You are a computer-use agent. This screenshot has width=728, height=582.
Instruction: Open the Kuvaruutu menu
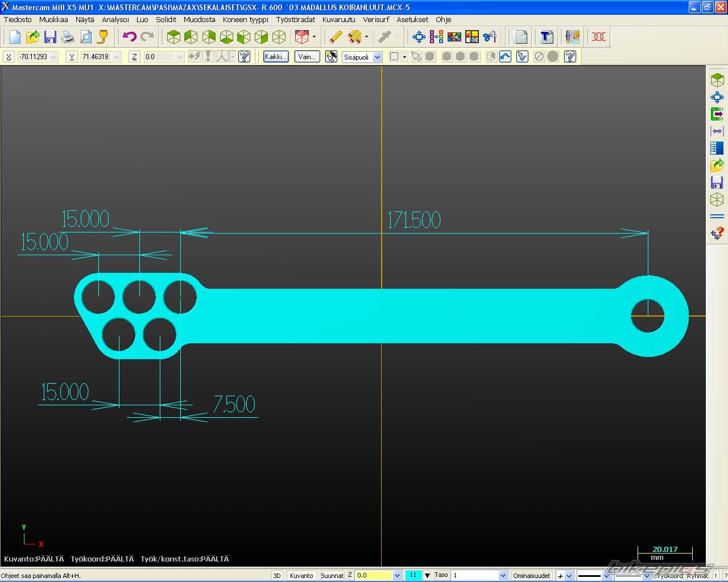click(x=339, y=19)
